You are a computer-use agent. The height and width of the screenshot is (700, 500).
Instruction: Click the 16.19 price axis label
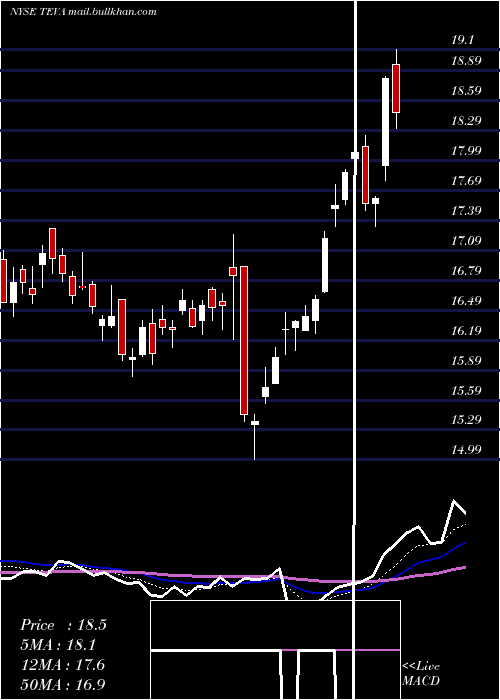[466, 330]
